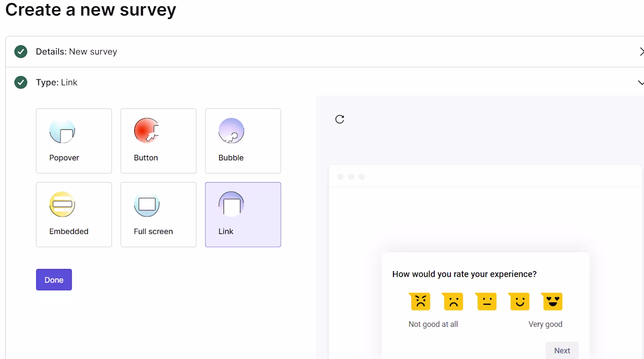644x359 pixels.
Task: Pick the Bubble survey type card
Action: pyautogui.click(x=243, y=141)
